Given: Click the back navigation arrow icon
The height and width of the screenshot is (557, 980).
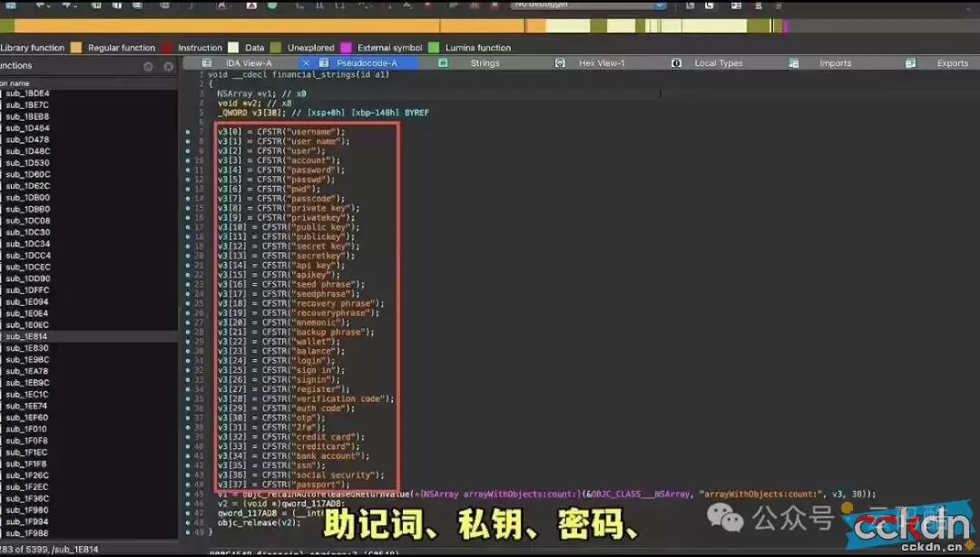Looking at the screenshot, I should [38, 5].
